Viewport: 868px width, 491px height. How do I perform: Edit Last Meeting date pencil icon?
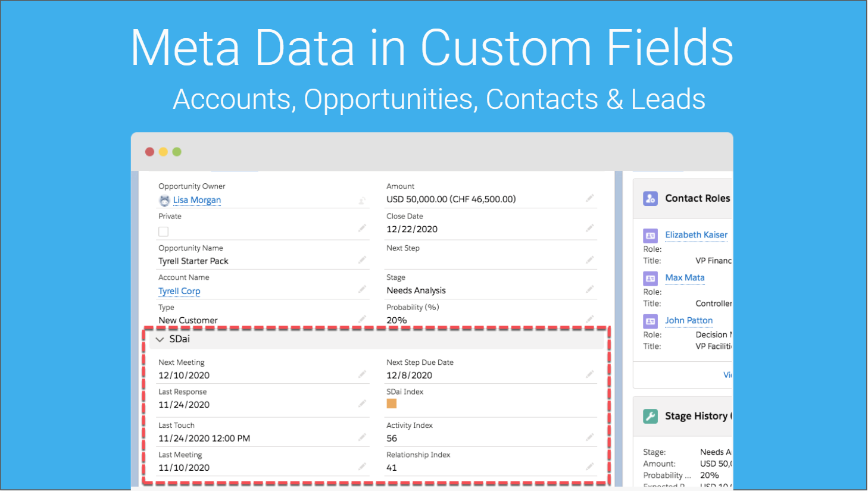pyautogui.click(x=362, y=467)
